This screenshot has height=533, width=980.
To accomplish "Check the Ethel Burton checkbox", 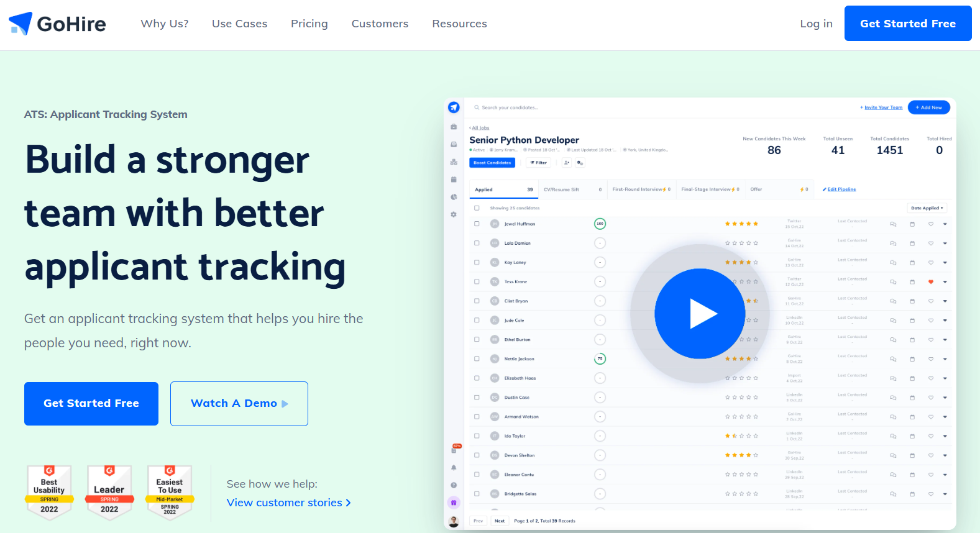I will click(x=477, y=339).
